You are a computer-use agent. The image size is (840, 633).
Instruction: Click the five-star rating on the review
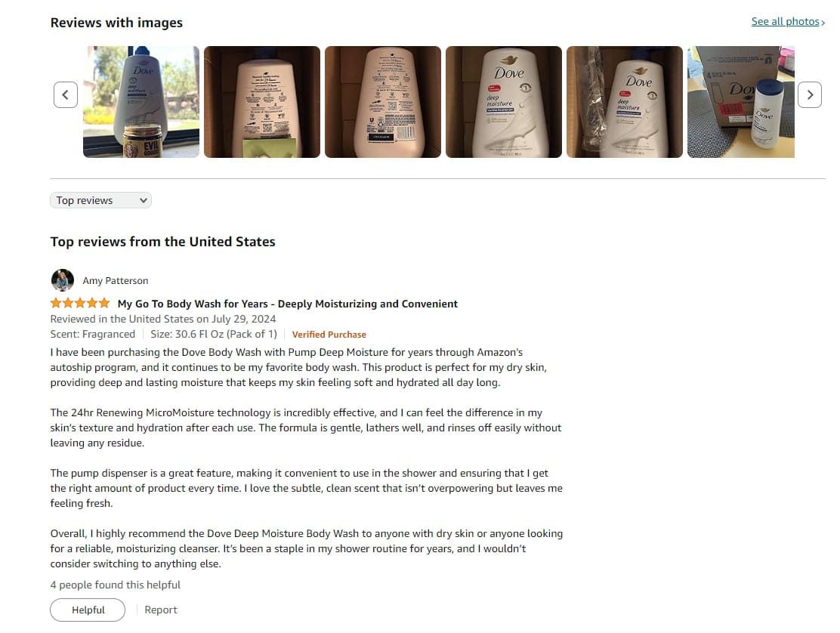point(80,303)
